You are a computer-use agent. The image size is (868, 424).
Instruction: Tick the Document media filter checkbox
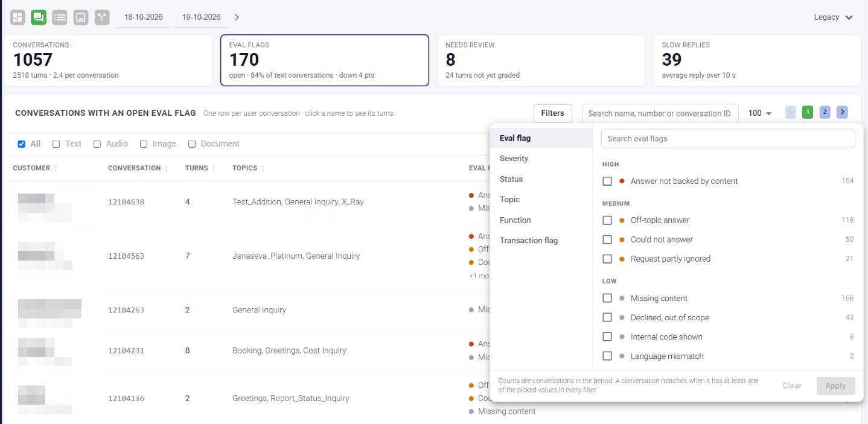(192, 144)
